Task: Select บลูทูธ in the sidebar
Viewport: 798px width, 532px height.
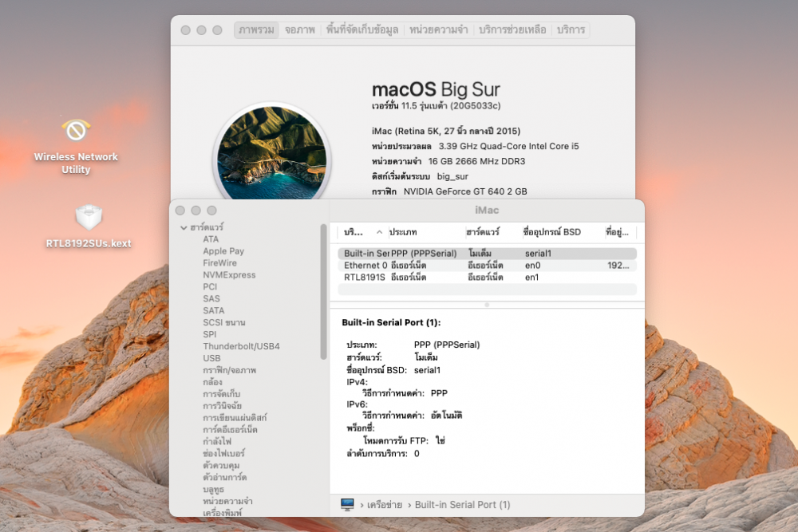Action: pos(213,489)
